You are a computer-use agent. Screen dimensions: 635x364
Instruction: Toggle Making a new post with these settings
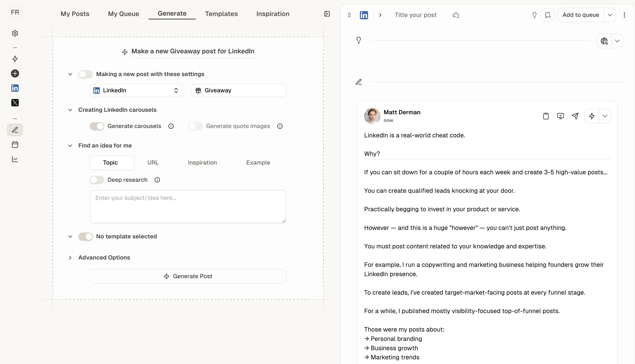pyautogui.click(x=85, y=74)
